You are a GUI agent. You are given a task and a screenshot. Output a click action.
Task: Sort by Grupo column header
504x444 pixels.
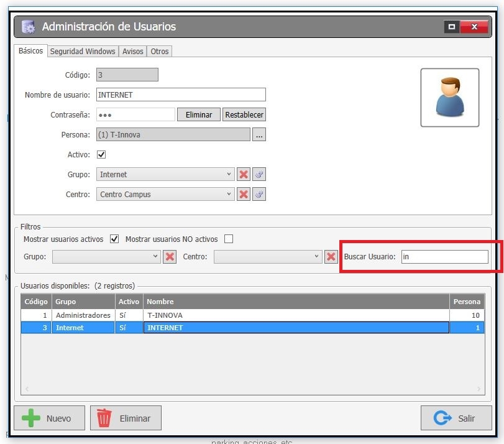[83, 302]
